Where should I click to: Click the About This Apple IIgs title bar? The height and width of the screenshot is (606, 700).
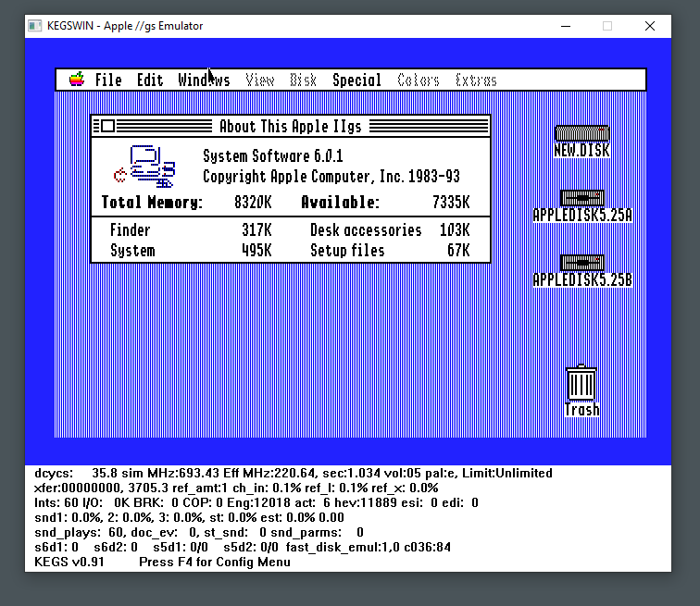click(x=291, y=126)
